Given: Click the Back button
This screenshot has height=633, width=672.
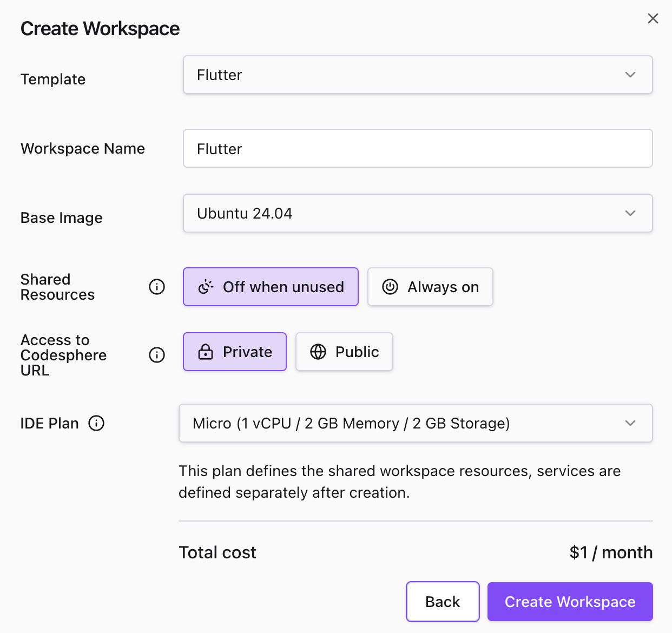Looking at the screenshot, I should coord(443,601).
